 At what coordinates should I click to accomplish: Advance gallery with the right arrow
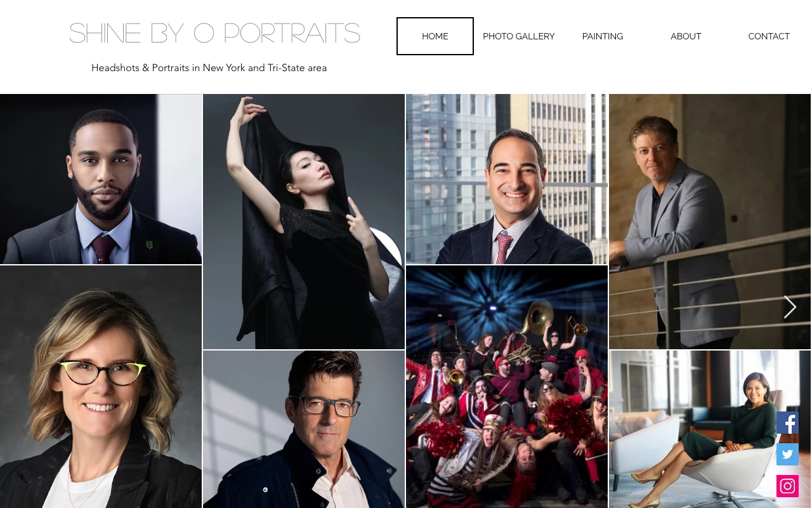[x=790, y=307]
